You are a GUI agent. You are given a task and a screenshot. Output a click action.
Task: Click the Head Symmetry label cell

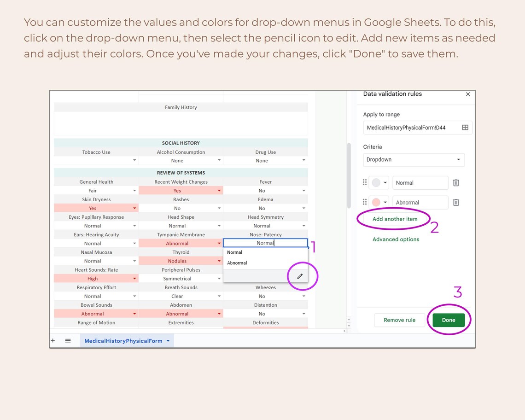(x=266, y=217)
